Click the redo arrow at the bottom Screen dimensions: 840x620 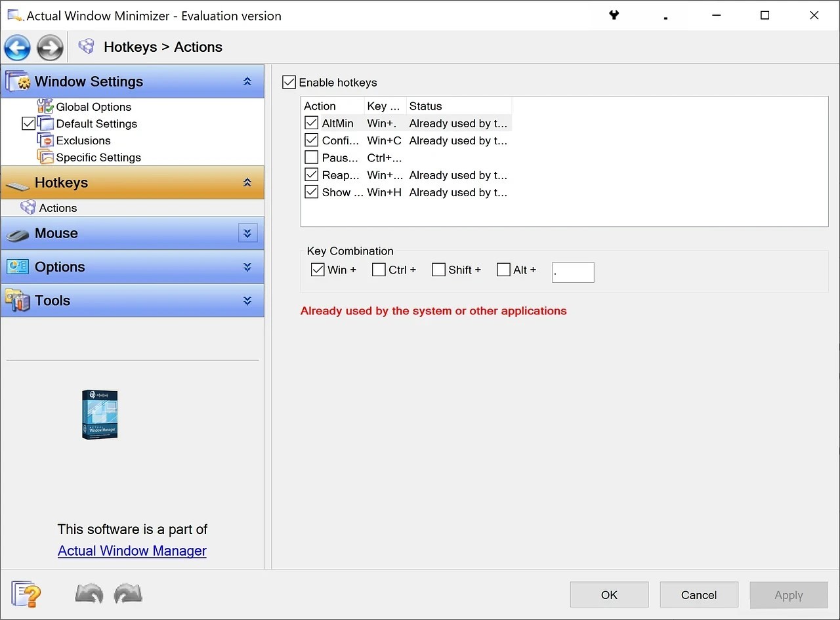click(x=128, y=593)
